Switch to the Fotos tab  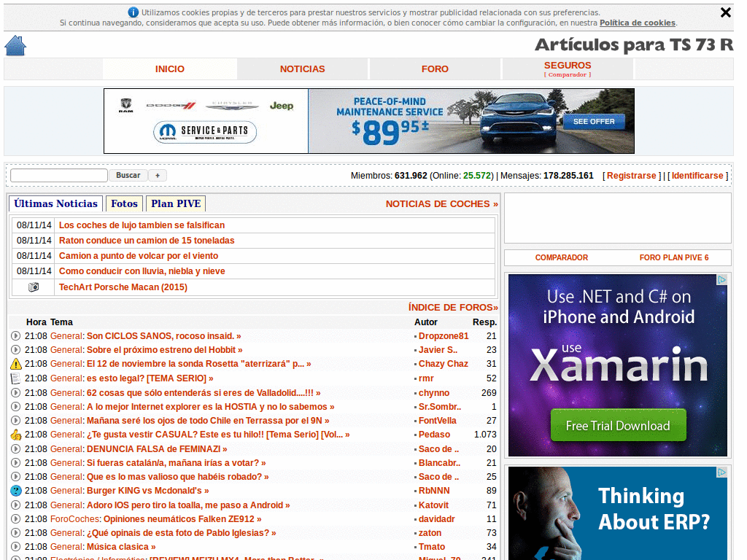(124, 204)
